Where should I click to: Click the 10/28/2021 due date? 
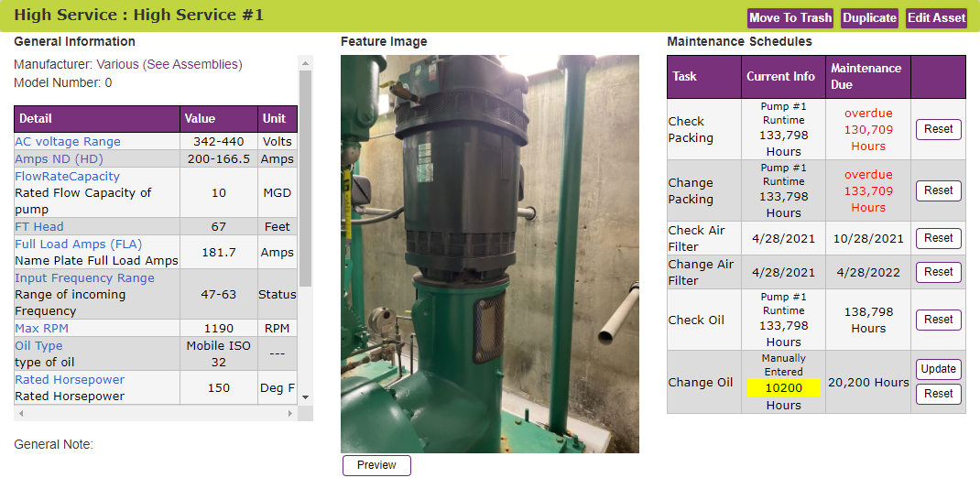point(868,238)
